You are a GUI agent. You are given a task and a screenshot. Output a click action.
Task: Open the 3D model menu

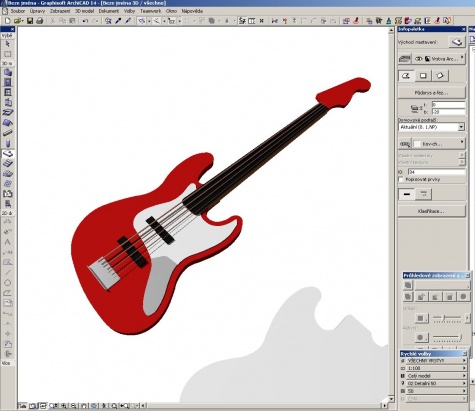(84, 11)
